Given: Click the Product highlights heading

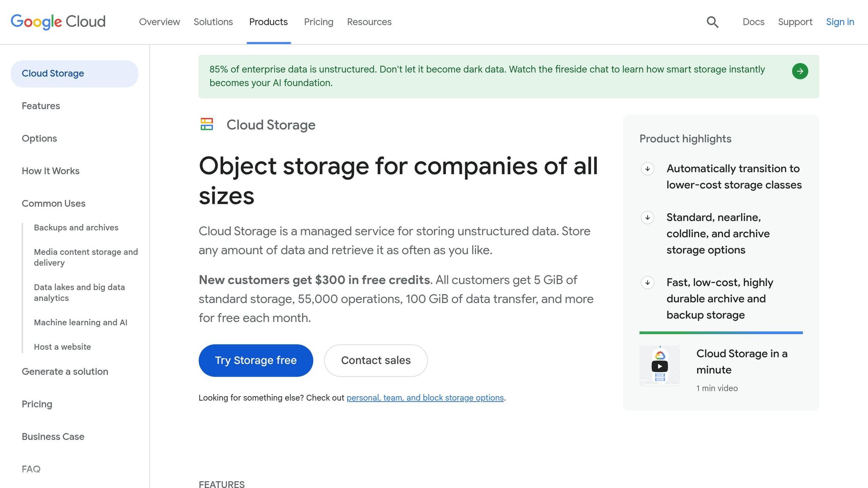Looking at the screenshot, I should (685, 139).
